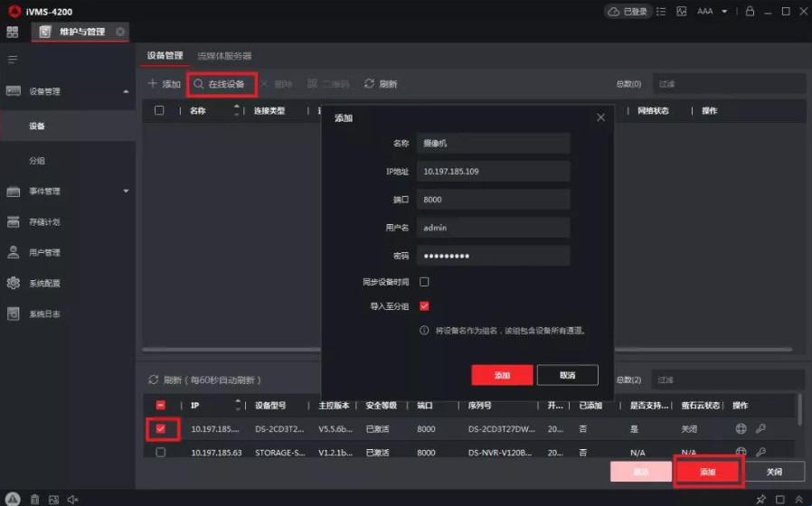
Task: Expand the 事件管理 sidebar section arrow
Action: [x=126, y=191]
